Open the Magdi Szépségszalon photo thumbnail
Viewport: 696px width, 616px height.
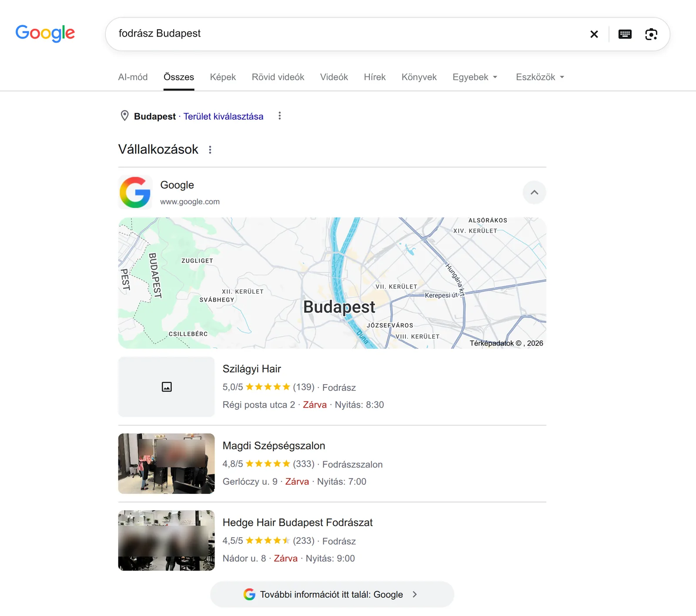pos(167,463)
